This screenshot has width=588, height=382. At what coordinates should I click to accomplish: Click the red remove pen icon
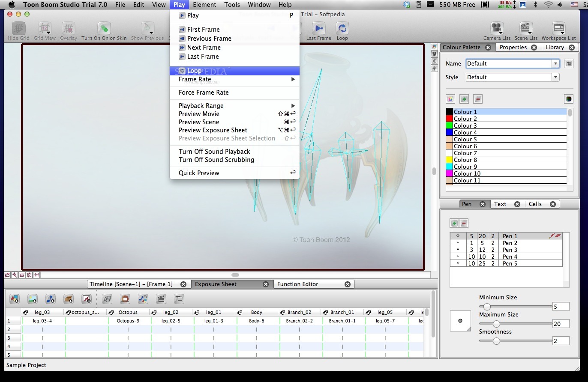click(x=464, y=223)
